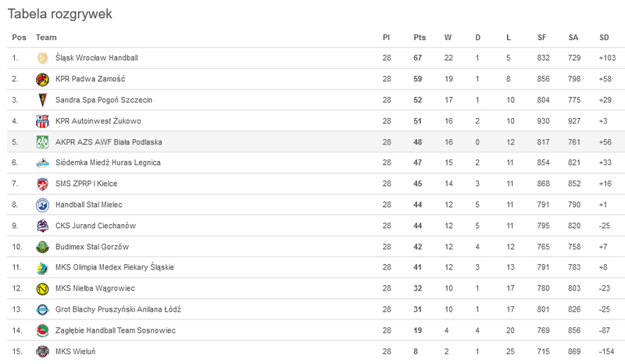This screenshot has height=364, width=625.
Task: Open the Budimex Stal Gorzów team name
Action: point(92,247)
